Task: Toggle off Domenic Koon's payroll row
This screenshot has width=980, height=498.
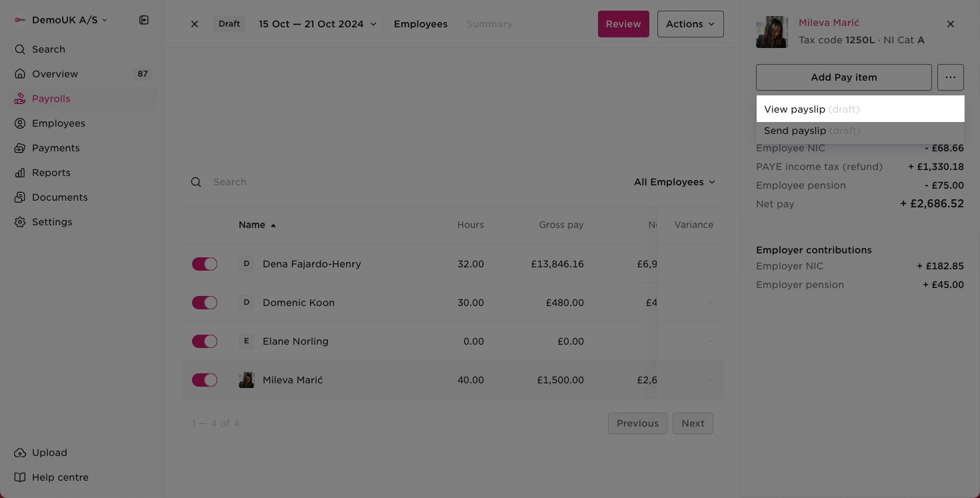Action: pyautogui.click(x=205, y=302)
